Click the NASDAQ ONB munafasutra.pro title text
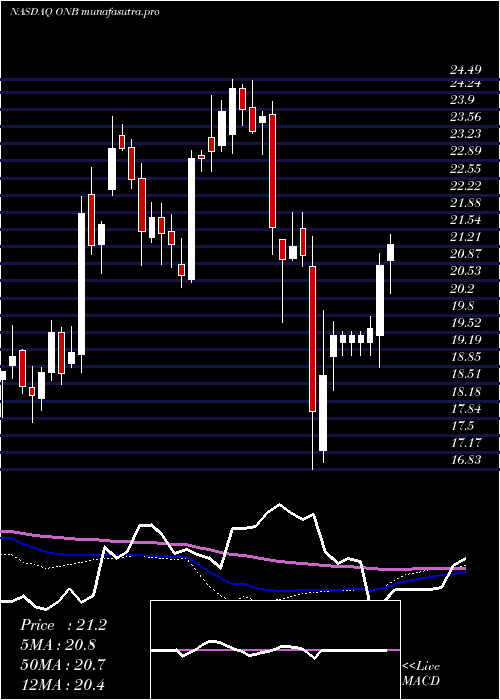 (x=84, y=12)
